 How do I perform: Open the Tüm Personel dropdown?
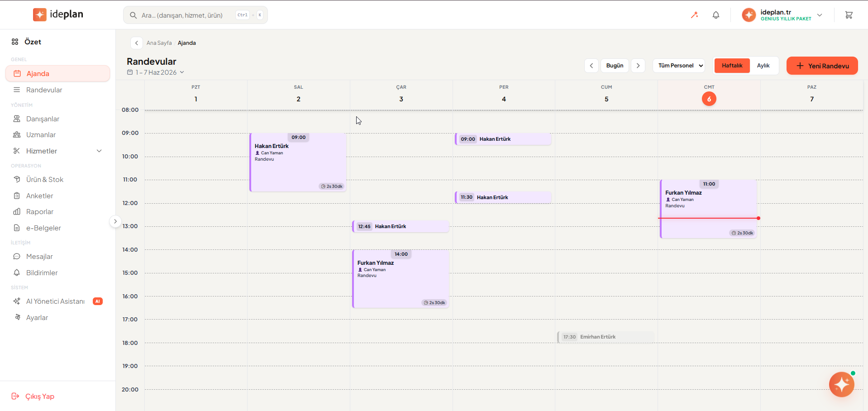pyautogui.click(x=679, y=66)
